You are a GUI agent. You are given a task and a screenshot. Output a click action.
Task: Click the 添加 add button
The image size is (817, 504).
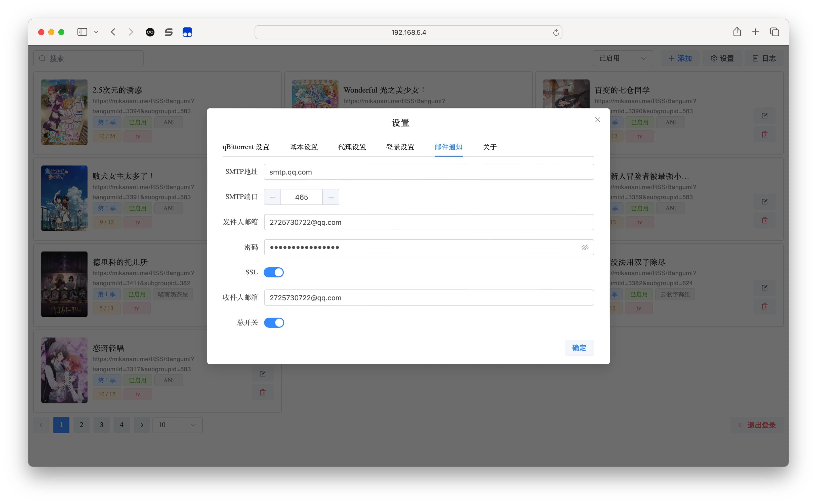(680, 58)
